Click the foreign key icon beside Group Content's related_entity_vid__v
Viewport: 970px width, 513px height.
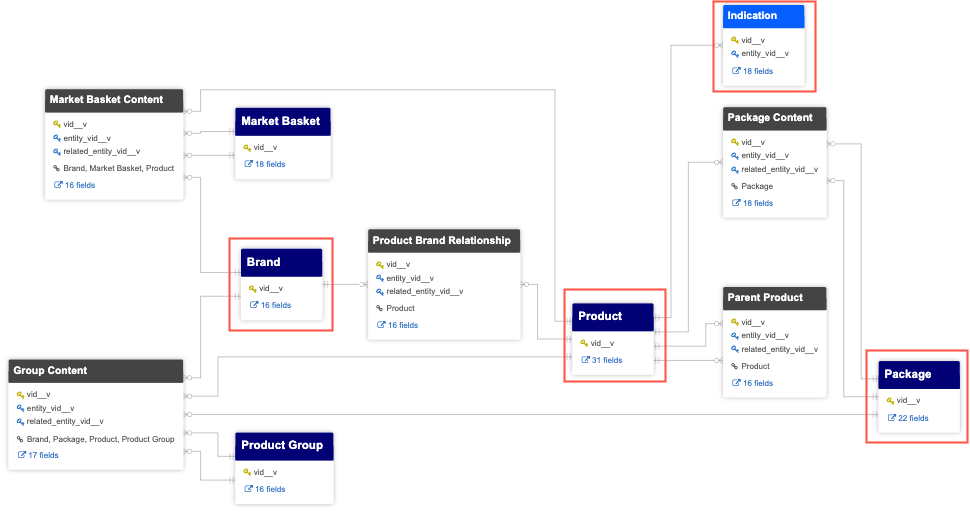tap(20, 422)
